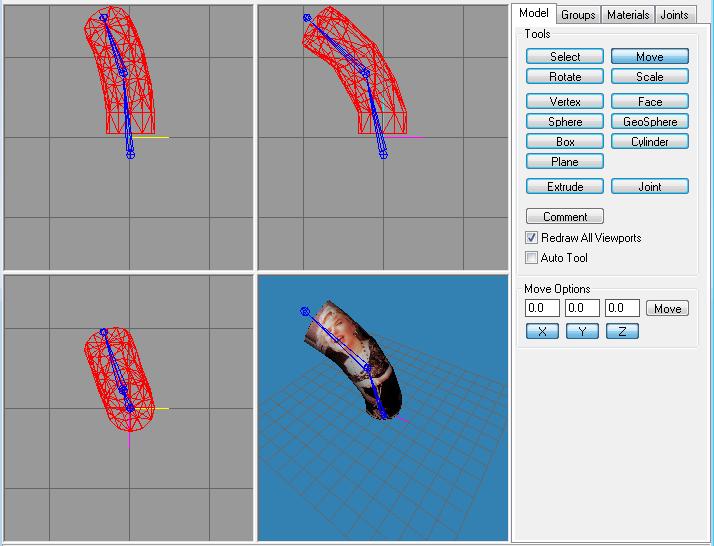Screen dimensions: 714x546
Task: Create a Plane primitive
Action: click(x=565, y=162)
